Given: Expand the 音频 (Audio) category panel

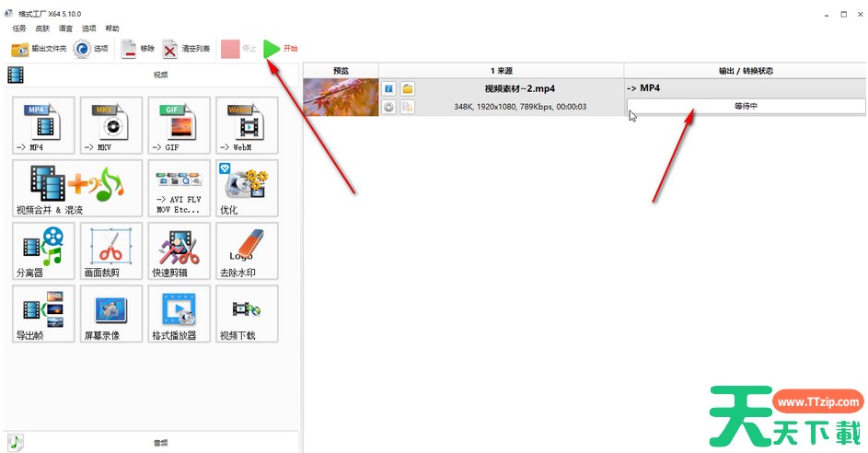Looking at the screenshot, I should [x=152, y=443].
